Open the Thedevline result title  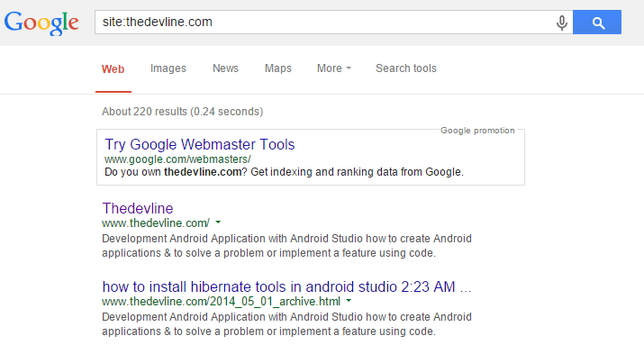click(138, 208)
